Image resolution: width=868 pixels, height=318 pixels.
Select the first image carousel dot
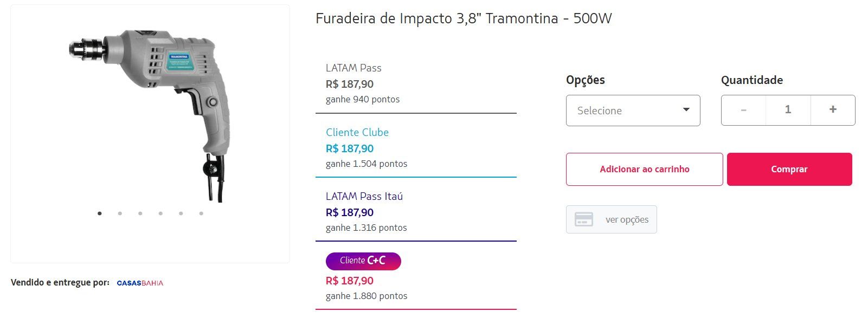coord(100,213)
